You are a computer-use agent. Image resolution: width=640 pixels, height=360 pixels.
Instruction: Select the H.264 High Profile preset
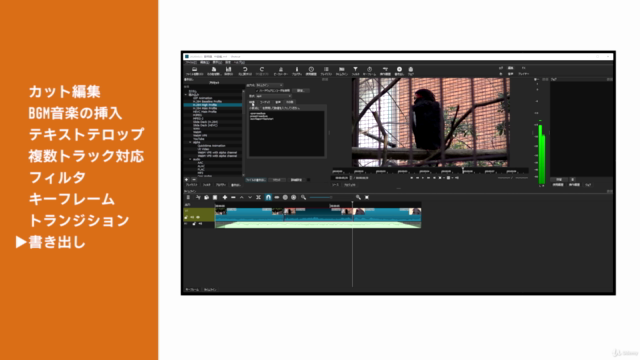[213, 105]
